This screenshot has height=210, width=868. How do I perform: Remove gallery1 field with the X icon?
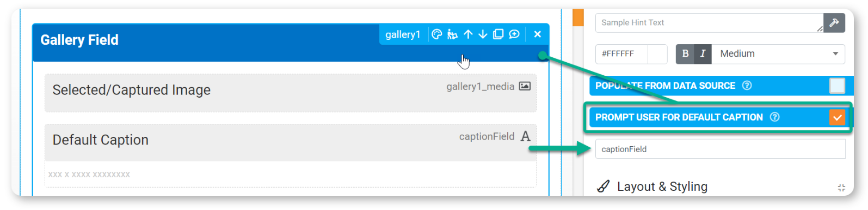(x=538, y=34)
